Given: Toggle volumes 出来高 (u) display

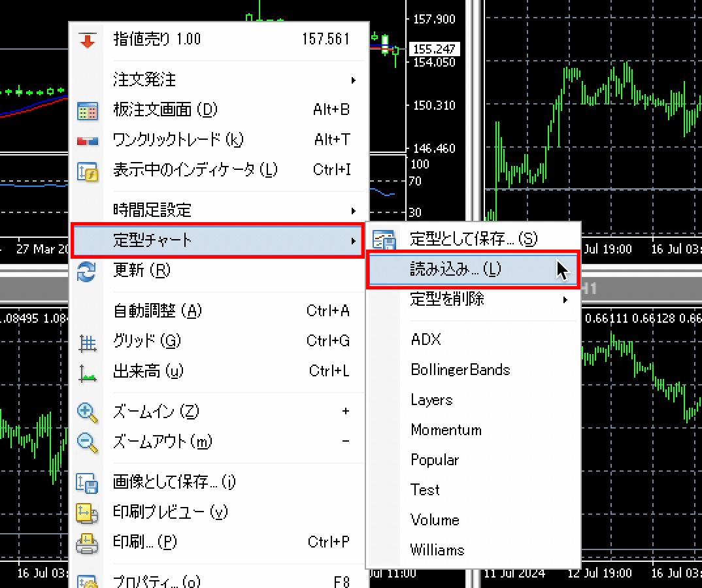Looking at the screenshot, I should [x=148, y=372].
